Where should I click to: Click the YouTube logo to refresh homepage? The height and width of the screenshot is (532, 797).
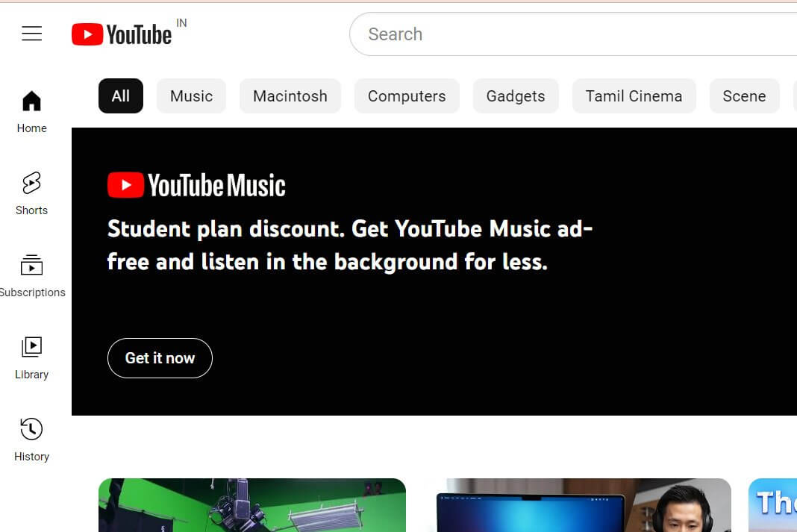pos(122,34)
